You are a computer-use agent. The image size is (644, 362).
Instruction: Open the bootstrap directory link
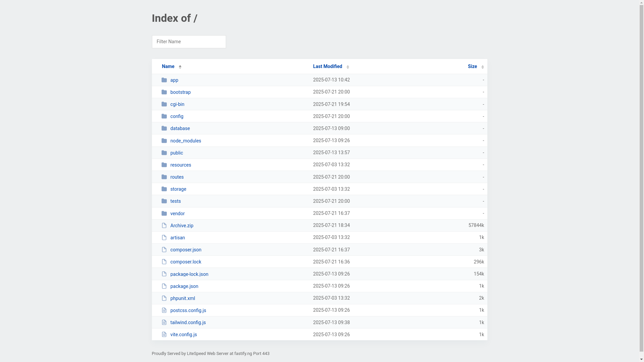pos(180,92)
